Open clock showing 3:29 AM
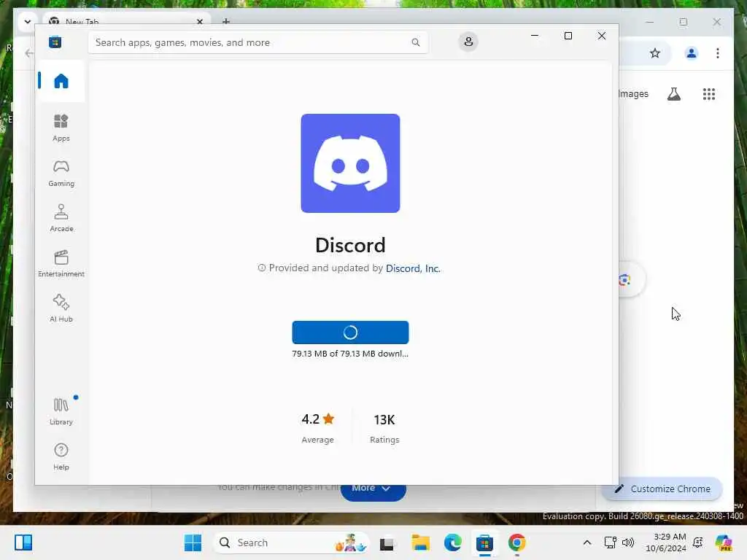The image size is (747, 560). click(x=666, y=542)
